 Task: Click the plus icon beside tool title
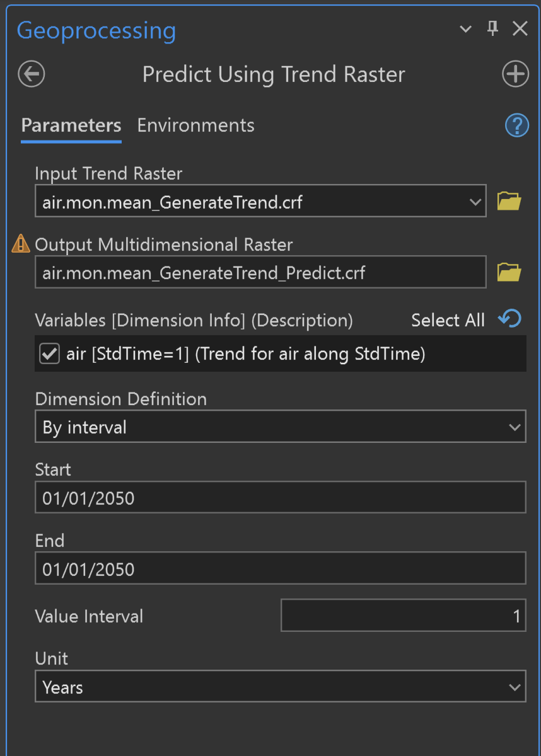tap(515, 74)
